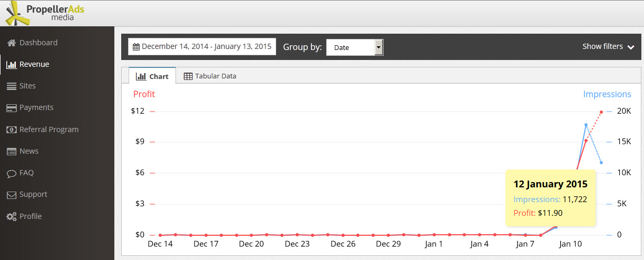Click the Support envelope icon
Image resolution: width=644 pixels, height=260 pixels.
tap(11, 195)
